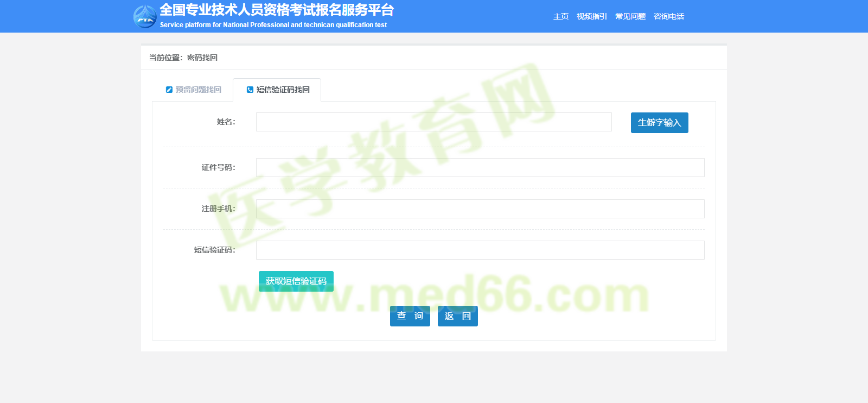Click the 全国专业技术人员资格考试报名服务平台 title
The image size is (868, 403).
tap(277, 10)
